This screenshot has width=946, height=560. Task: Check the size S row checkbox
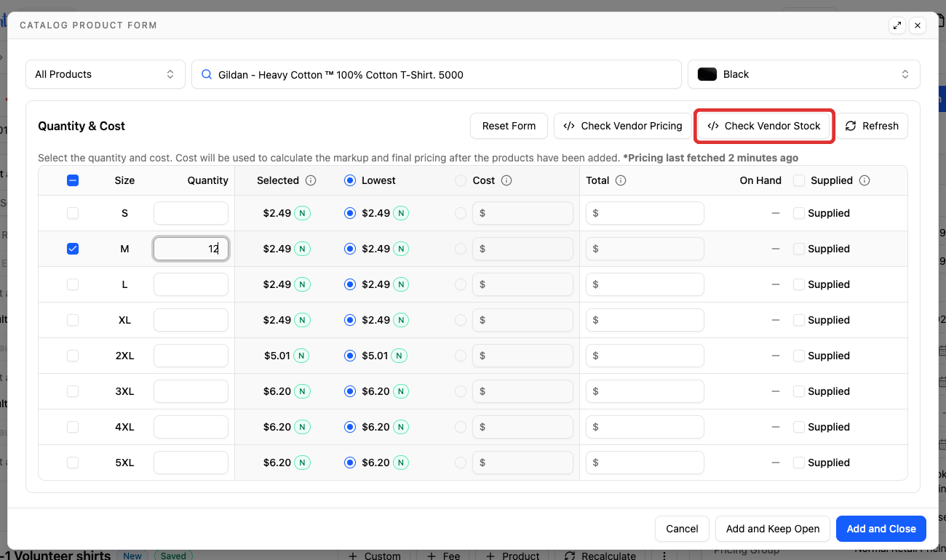(73, 213)
